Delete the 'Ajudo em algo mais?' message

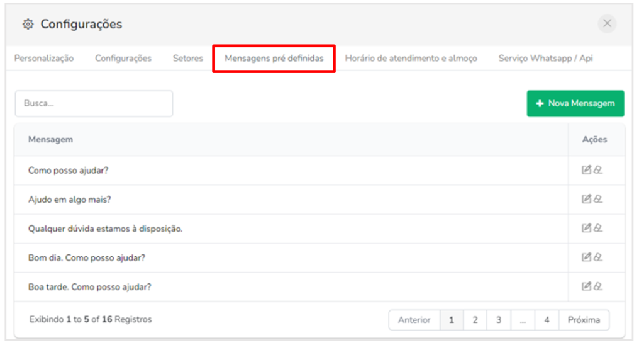click(x=598, y=198)
